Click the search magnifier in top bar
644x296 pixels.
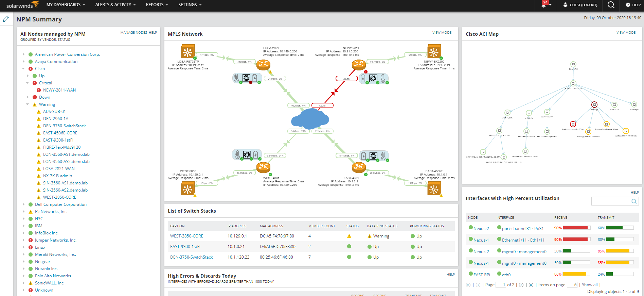click(x=611, y=5)
